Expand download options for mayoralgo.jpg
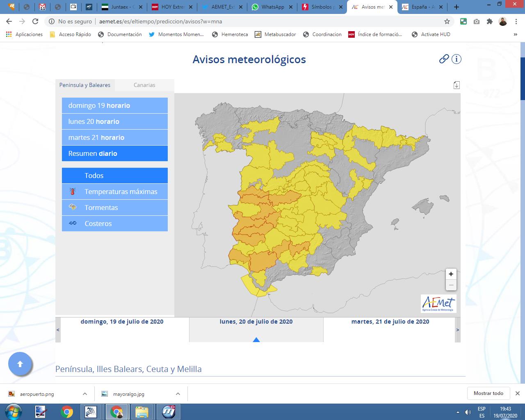525x420 pixels. coord(178,393)
